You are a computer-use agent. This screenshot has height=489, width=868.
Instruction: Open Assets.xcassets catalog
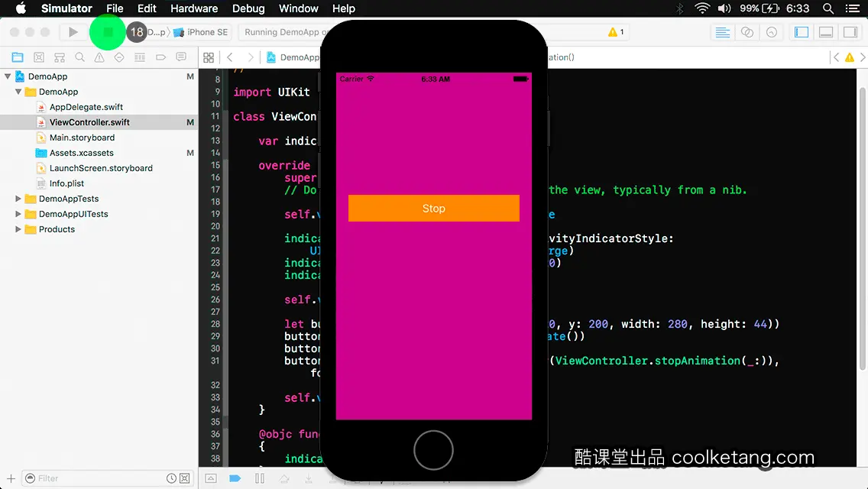(x=81, y=153)
